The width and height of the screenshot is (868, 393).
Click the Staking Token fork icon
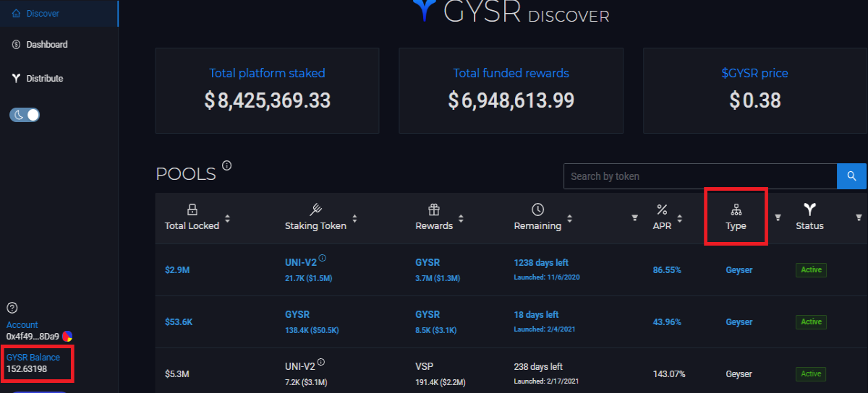315,210
